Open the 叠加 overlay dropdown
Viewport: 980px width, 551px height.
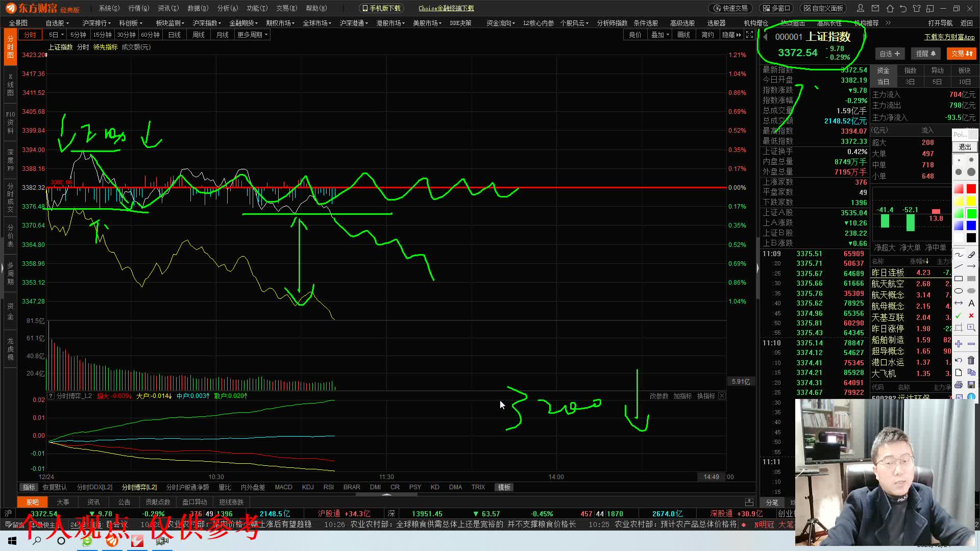pos(659,35)
